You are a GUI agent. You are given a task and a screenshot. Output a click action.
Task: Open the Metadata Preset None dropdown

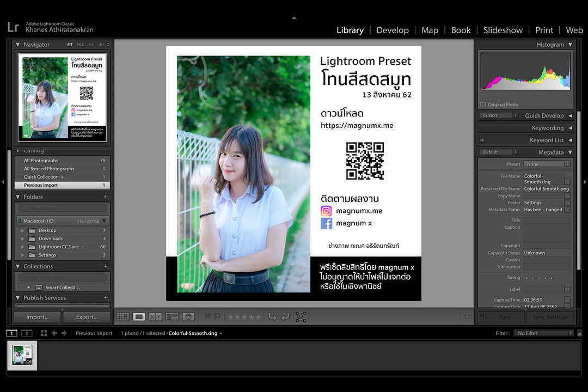[547, 164]
